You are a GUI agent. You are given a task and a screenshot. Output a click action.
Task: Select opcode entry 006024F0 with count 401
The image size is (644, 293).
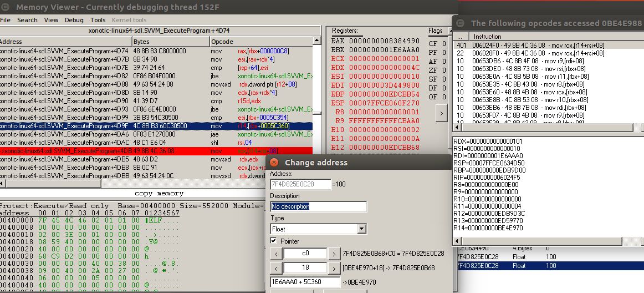[x=548, y=46]
